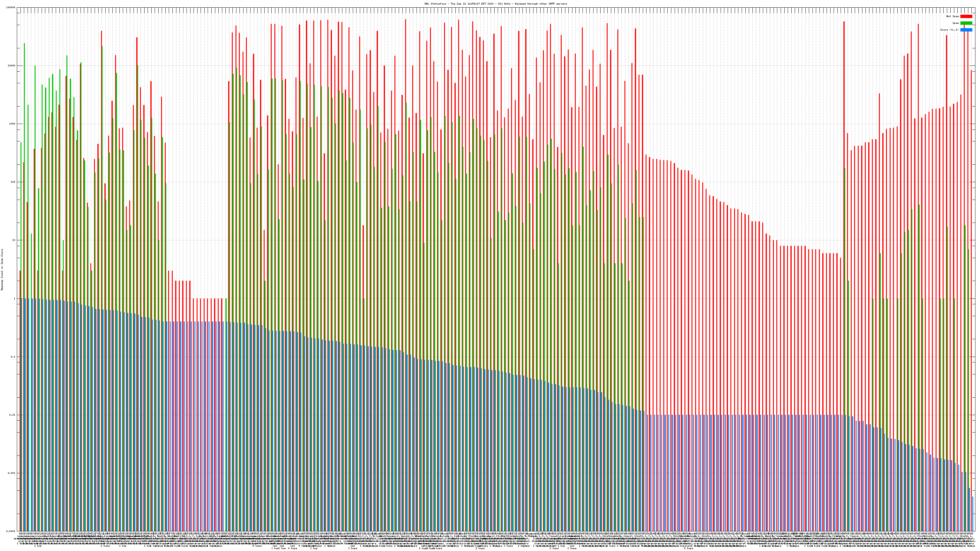The width and height of the screenshot is (980, 551).
Task: Click the shortest blue Score bar at far right
Action: tap(973, 513)
